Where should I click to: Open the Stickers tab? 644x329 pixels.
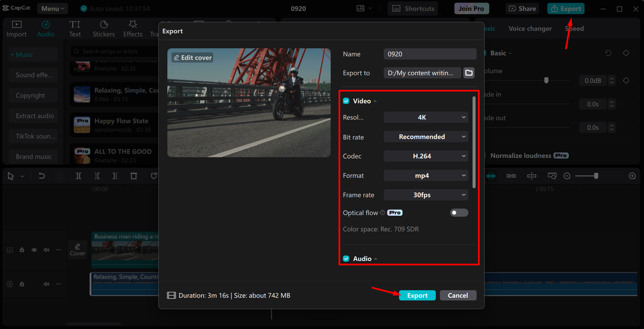(104, 29)
